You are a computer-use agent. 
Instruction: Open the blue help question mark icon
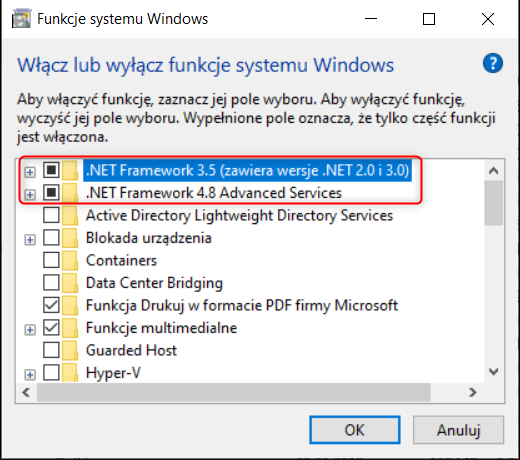(x=493, y=63)
